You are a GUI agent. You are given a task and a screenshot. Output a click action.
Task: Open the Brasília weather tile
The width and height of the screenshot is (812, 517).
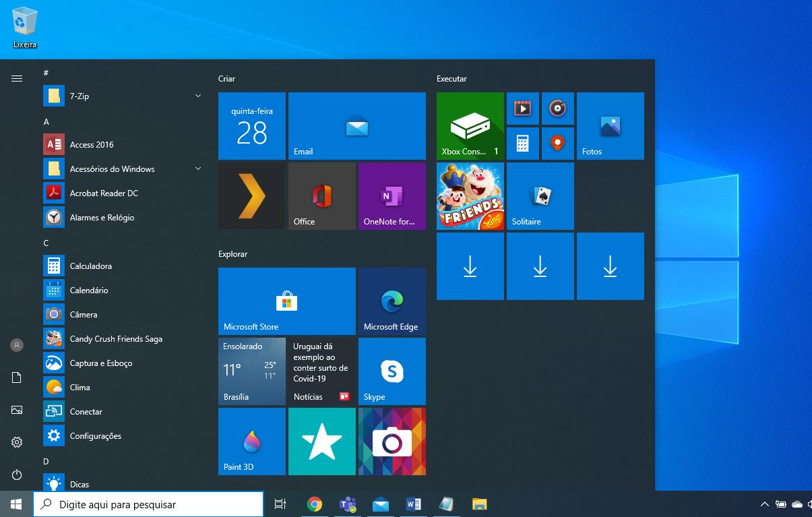click(252, 371)
